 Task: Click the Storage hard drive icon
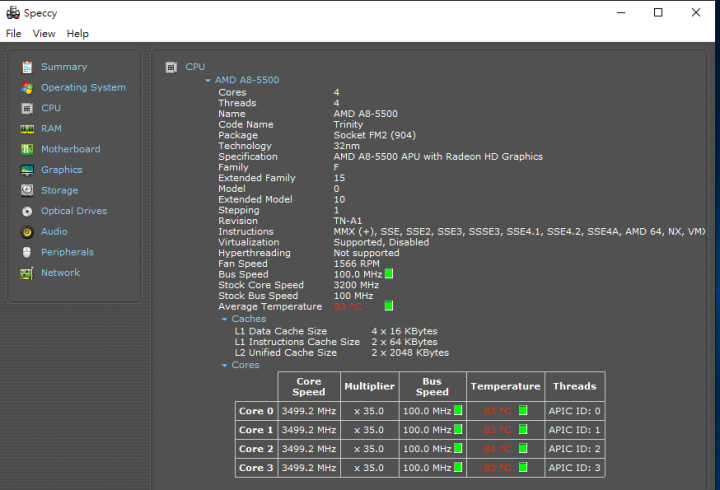tap(27, 190)
